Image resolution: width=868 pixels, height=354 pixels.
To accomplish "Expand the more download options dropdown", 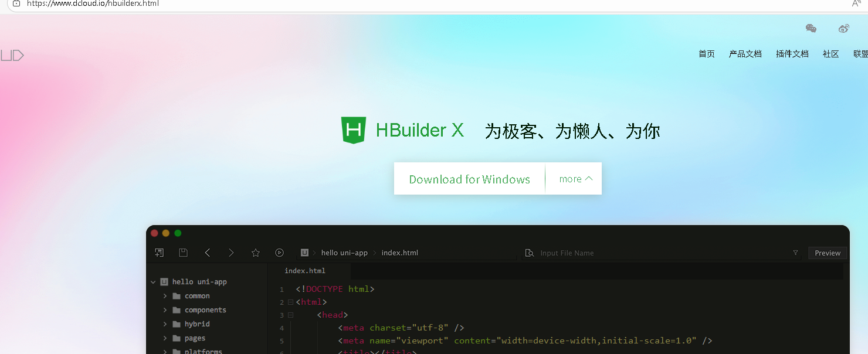I will click(575, 179).
